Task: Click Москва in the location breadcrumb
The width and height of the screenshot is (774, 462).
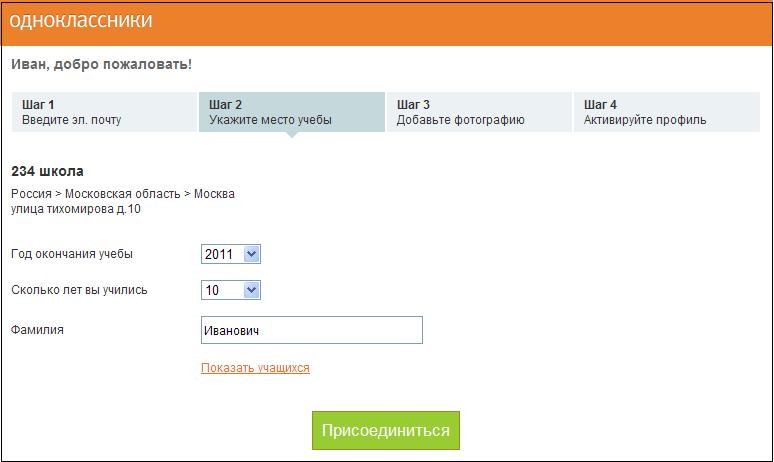Action: pos(214,194)
